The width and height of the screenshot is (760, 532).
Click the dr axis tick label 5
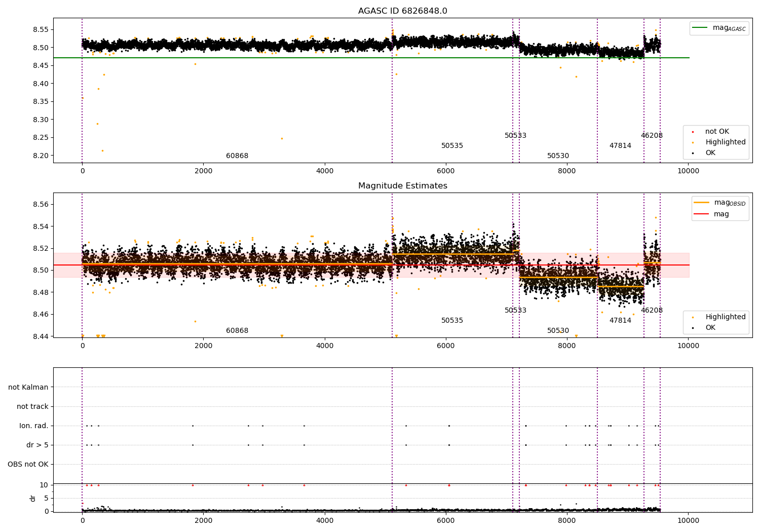[x=46, y=498]
